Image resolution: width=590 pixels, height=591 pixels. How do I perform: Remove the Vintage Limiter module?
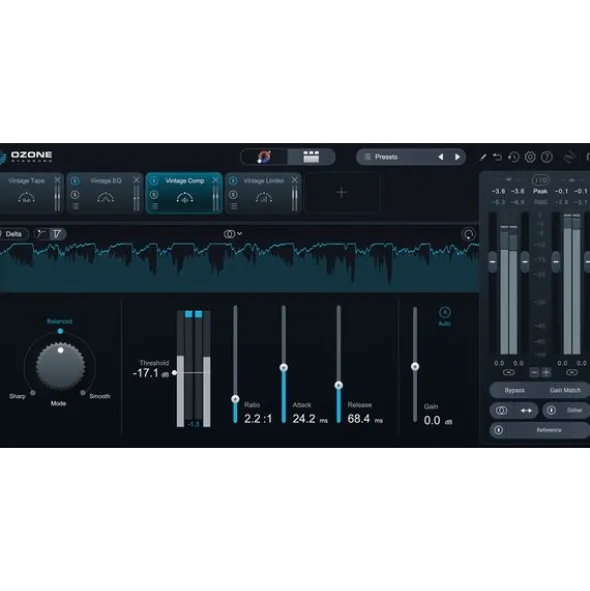[294, 180]
